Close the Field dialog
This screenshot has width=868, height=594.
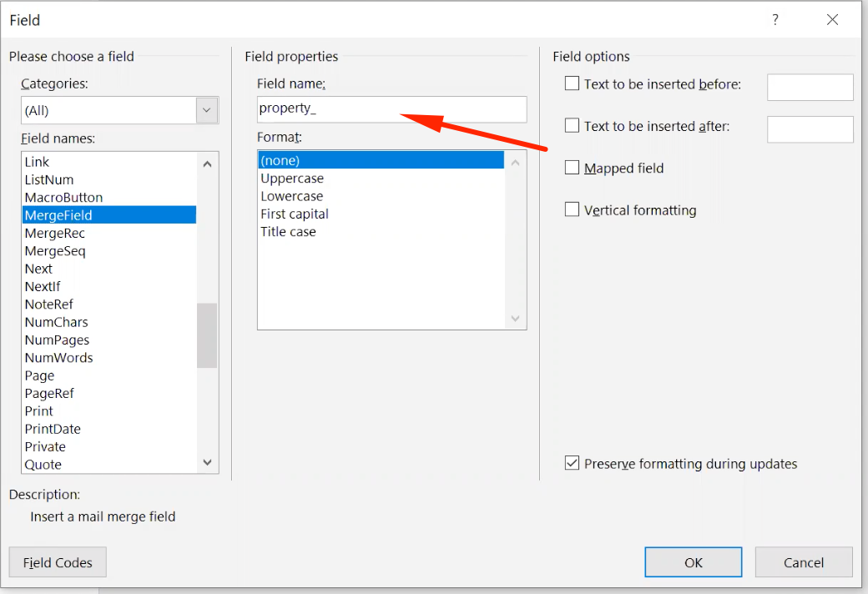pyautogui.click(x=832, y=20)
